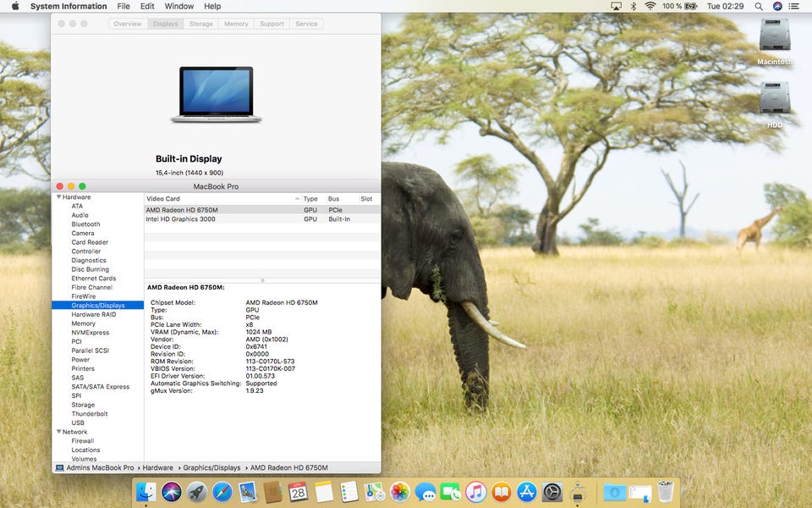Screen dimensions: 812x508
Task: Open Wi-Fi status menu
Action: coord(650,6)
